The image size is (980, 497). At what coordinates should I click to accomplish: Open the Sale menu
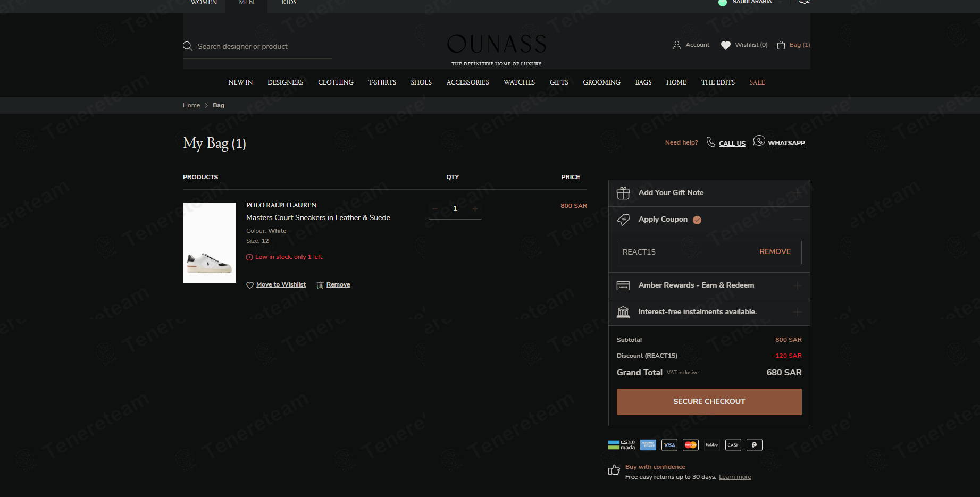point(757,82)
